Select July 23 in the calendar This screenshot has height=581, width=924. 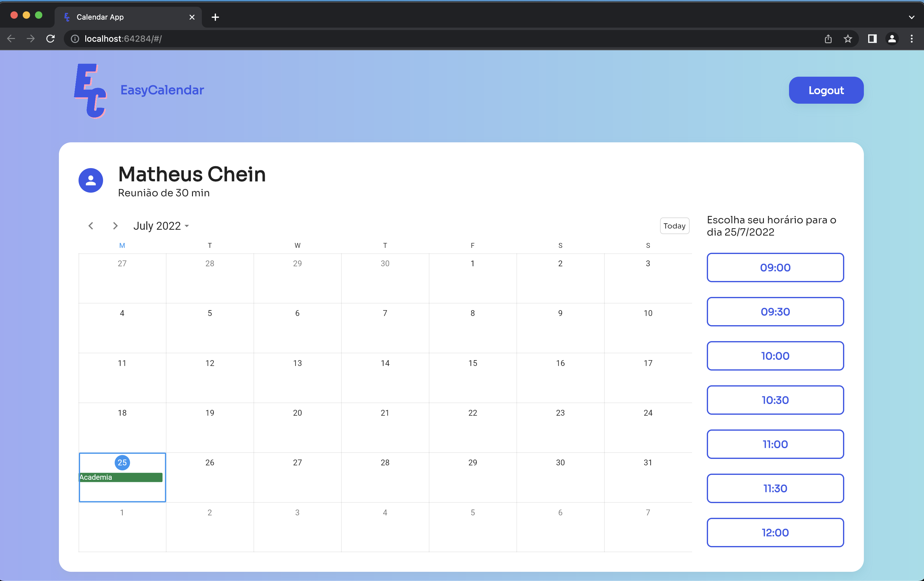point(560,428)
